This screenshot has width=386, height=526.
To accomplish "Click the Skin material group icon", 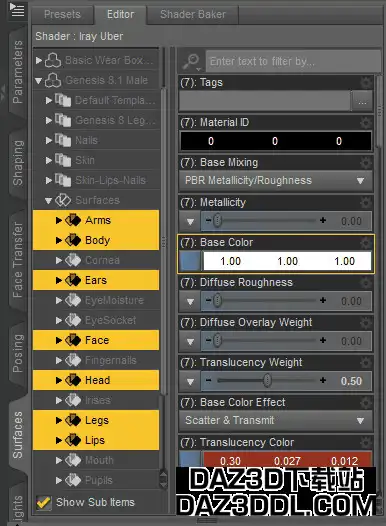I will tap(63, 160).
